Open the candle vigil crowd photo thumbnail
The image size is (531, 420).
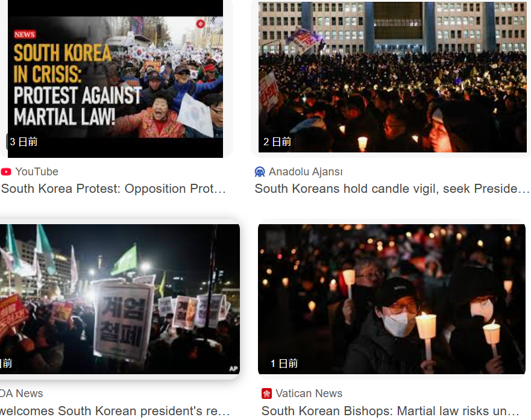pyautogui.click(x=392, y=77)
